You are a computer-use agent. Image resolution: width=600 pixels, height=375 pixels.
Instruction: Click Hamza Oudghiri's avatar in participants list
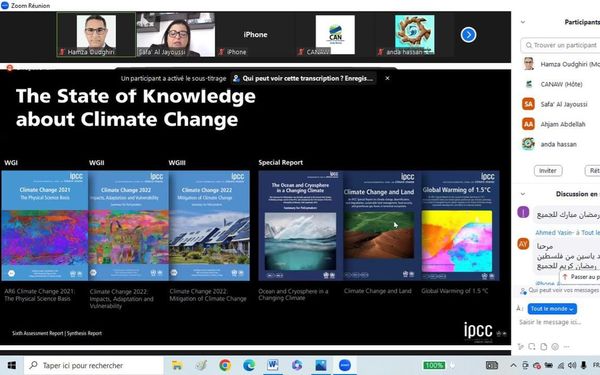[x=528, y=64]
